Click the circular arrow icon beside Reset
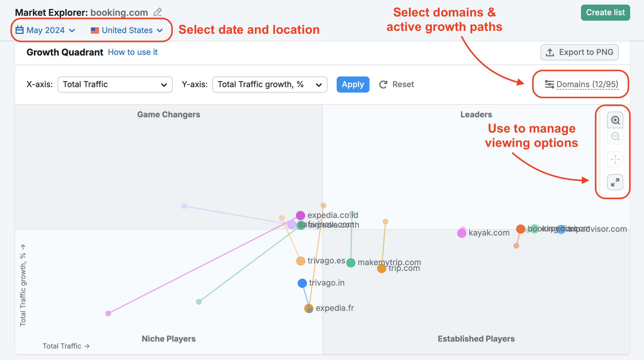 383,85
